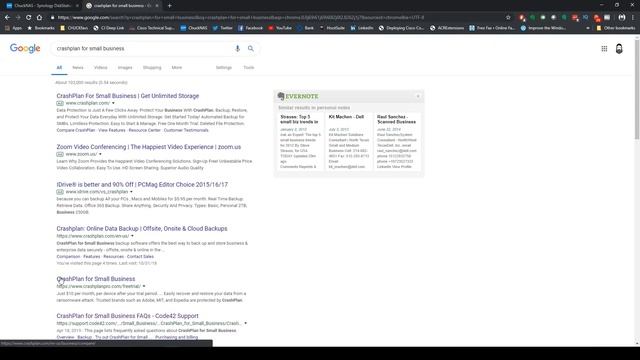Open the Other bookmarks folder
The width and height of the screenshot is (640, 360).
[616, 28]
